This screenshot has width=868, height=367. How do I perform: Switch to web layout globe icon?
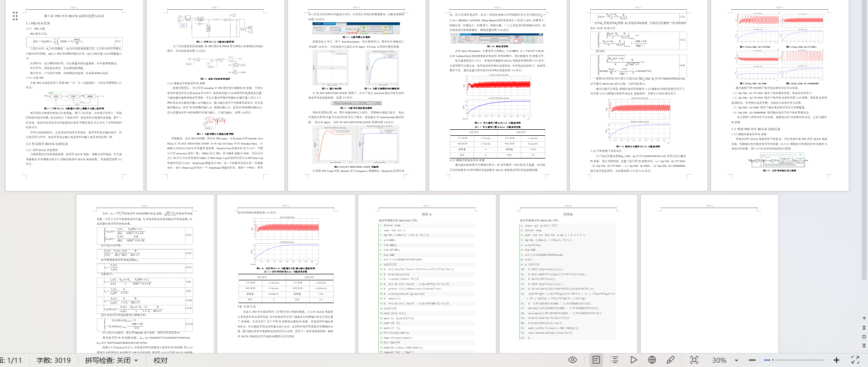[652, 360]
